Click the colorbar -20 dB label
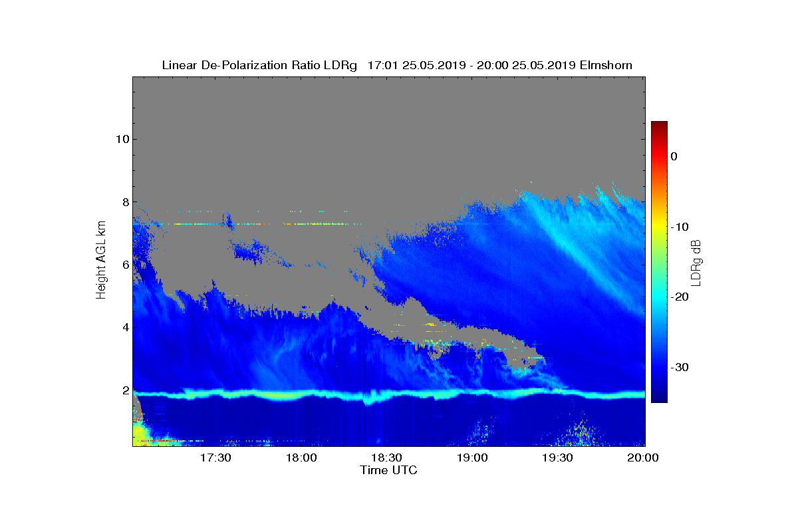The width and height of the screenshot is (798, 532). pos(679,297)
